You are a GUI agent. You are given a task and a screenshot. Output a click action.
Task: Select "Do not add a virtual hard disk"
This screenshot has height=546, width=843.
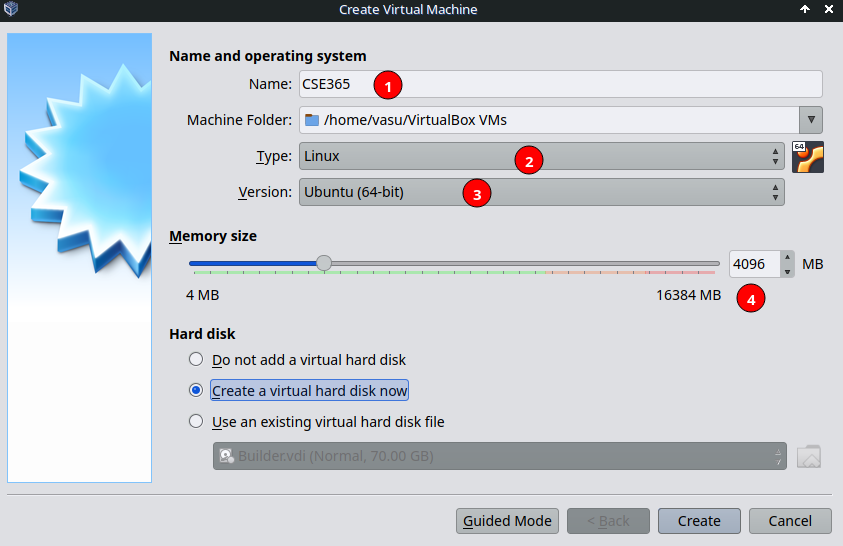tap(196, 359)
